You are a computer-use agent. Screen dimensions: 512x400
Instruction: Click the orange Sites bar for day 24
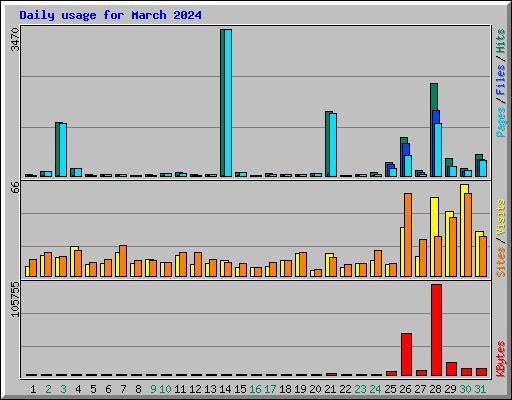pyautogui.click(x=378, y=263)
